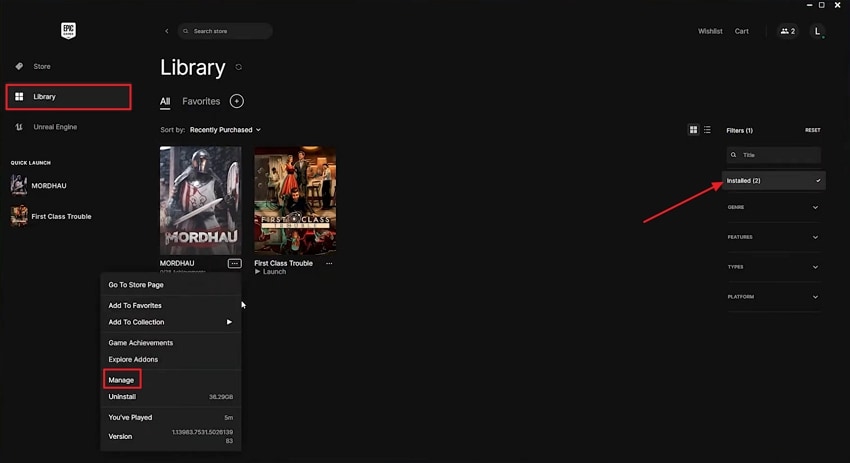The width and height of the screenshot is (850, 463).
Task: Click First Class Trouble quick launch icon
Action: [19, 216]
